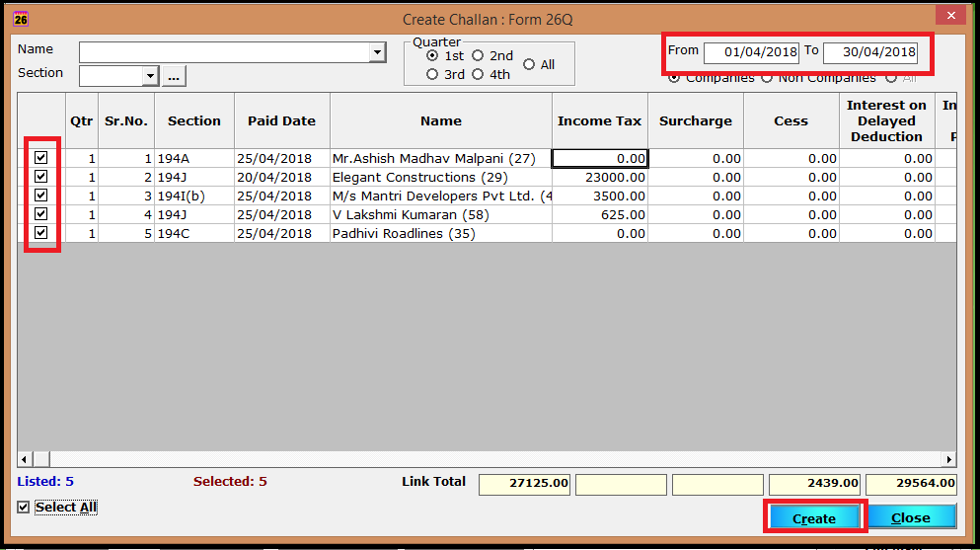Click the To date field
This screenshot has width=980, height=550.
(870, 52)
